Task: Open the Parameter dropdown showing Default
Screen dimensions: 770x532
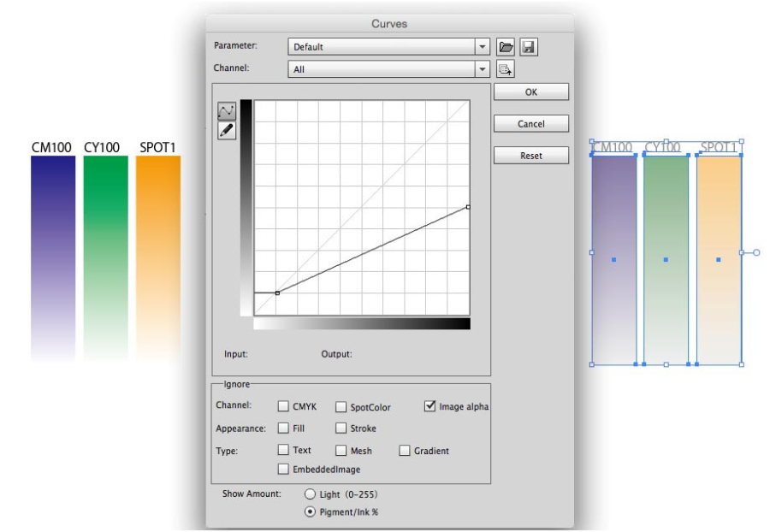Action: click(x=388, y=47)
